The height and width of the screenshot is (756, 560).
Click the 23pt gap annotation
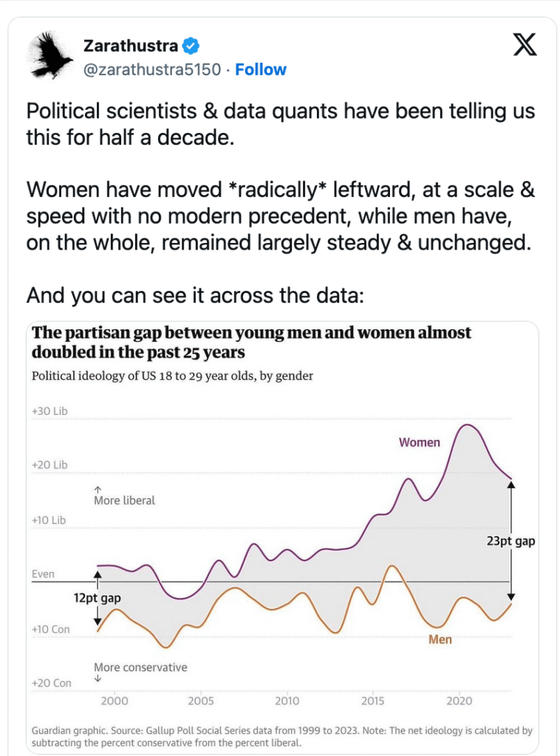(x=511, y=541)
